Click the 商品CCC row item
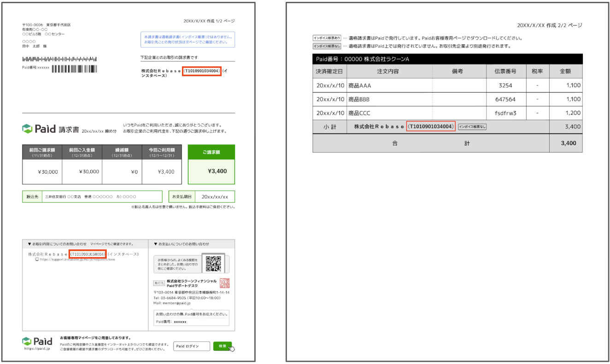The width and height of the screenshot is (610, 364). point(359,113)
